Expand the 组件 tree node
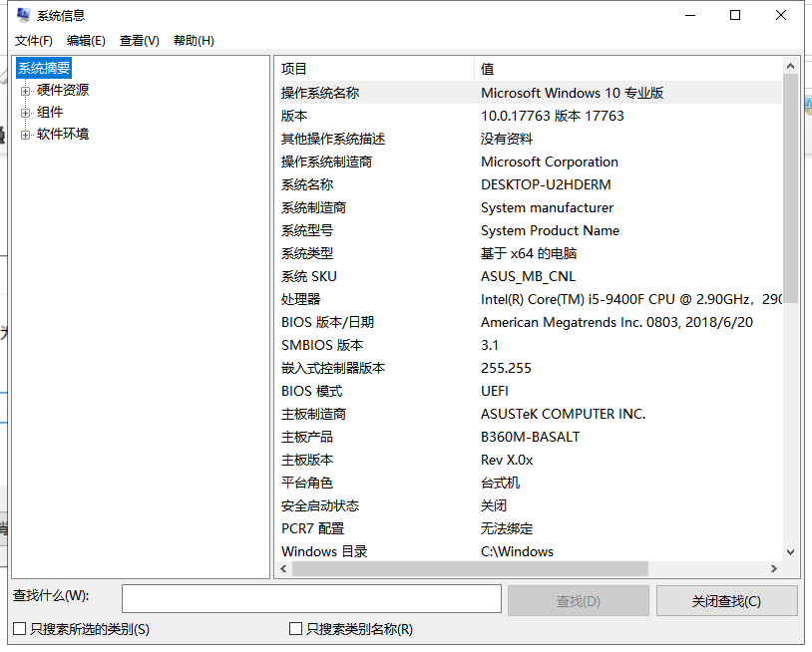812x652 pixels. pos(23,112)
